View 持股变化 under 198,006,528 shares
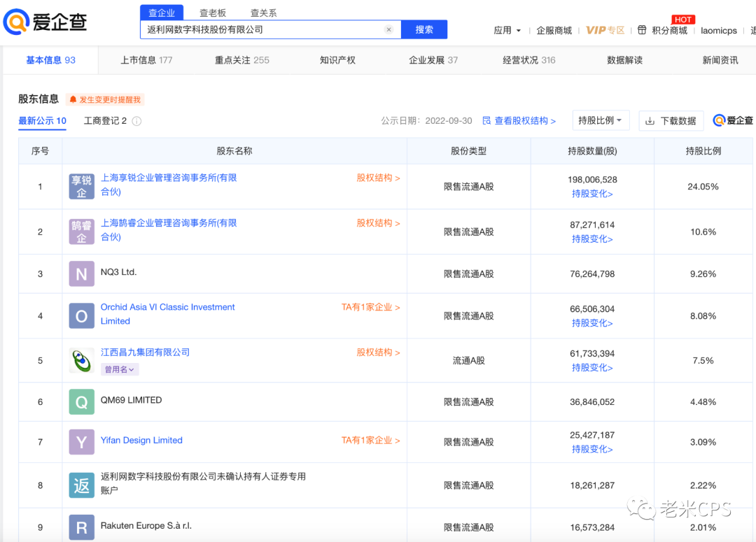Image resolution: width=756 pixels, height=542 pixels. click(592, 194)
